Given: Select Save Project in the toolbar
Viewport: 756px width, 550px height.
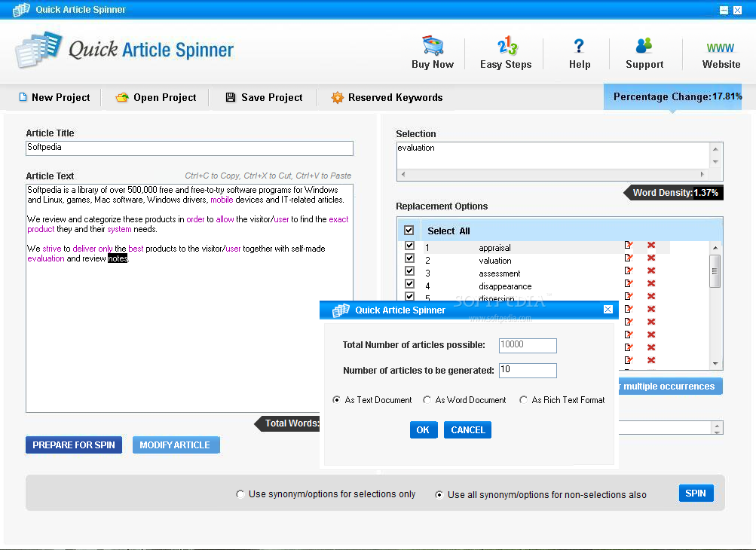Looking at the screenshot, I should [x=265, y=97].
